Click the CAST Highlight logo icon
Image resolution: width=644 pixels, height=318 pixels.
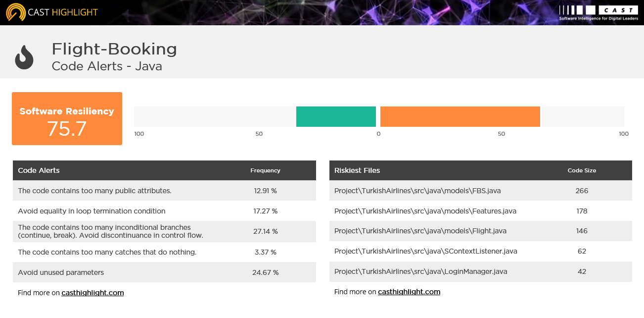tap(15, 12)
